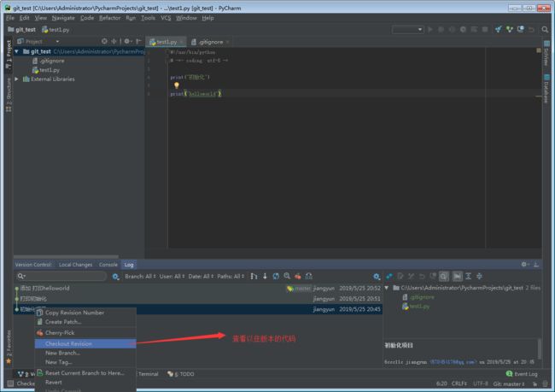Open log settings gear at right of filters
The height and width of the screenshot is (392, 555).
click(x=377, y=277)
